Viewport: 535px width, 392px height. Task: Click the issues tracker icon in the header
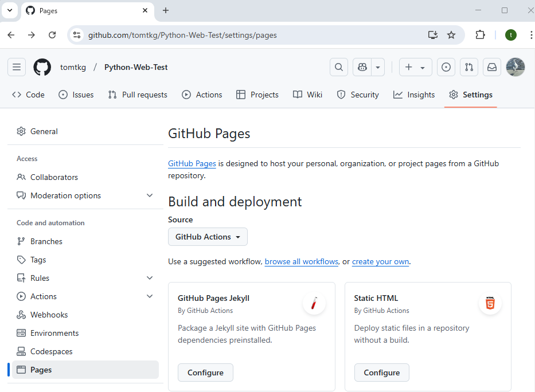pos(446,67)
